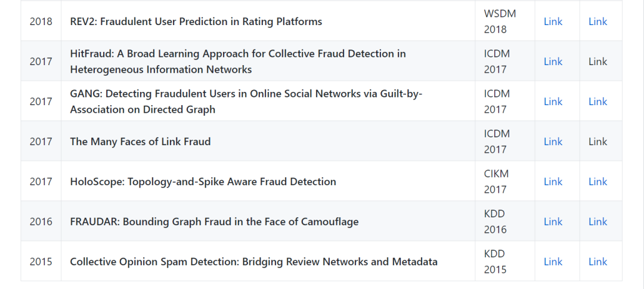Open the first Link in the HoloScope row

coord(553,182)
